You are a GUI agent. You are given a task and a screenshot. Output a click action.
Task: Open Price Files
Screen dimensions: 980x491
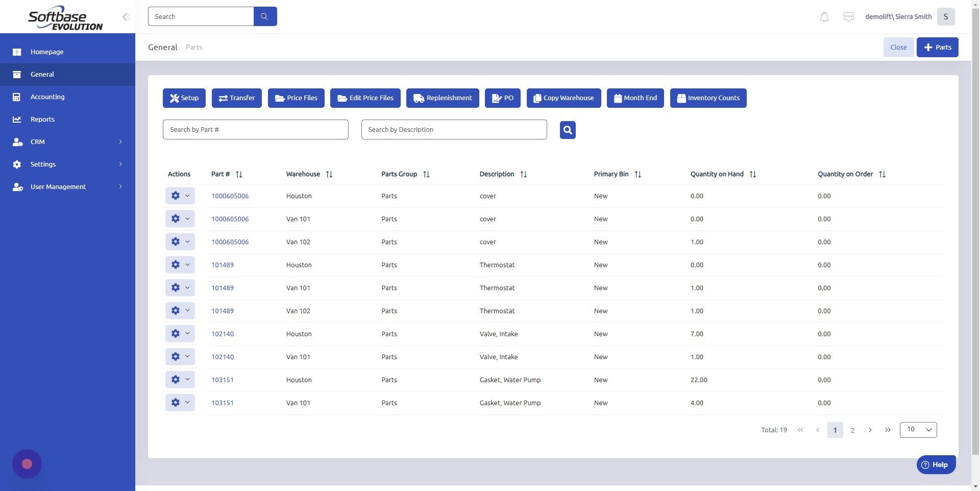[x=296, y=98]
